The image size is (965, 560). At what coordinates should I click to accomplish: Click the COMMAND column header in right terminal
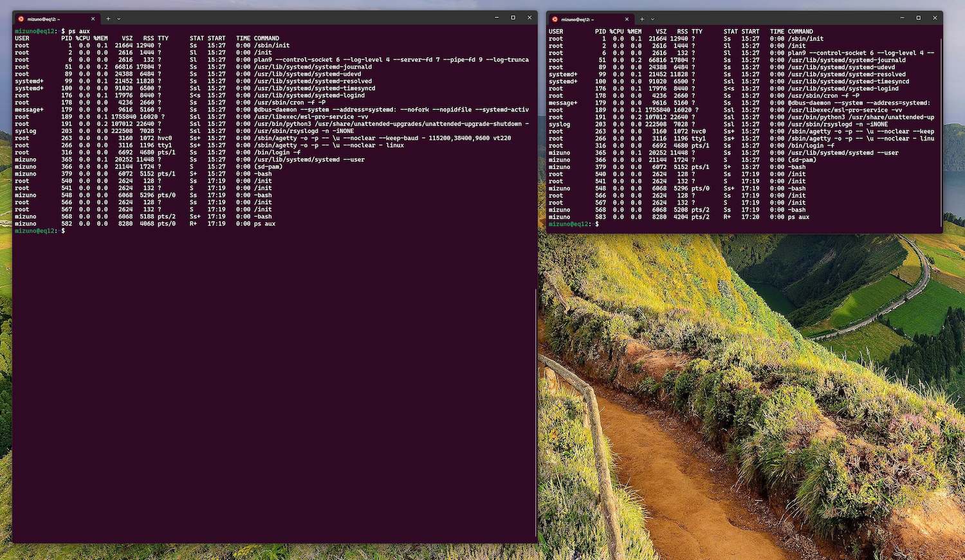tap(800, 32)
